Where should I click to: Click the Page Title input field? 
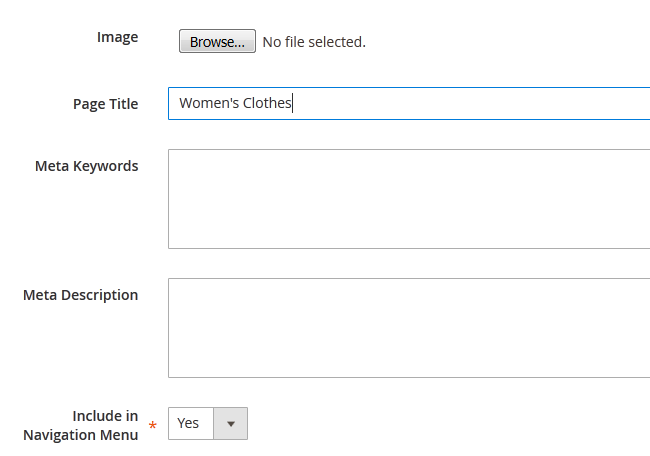click(x=409, y=103)
